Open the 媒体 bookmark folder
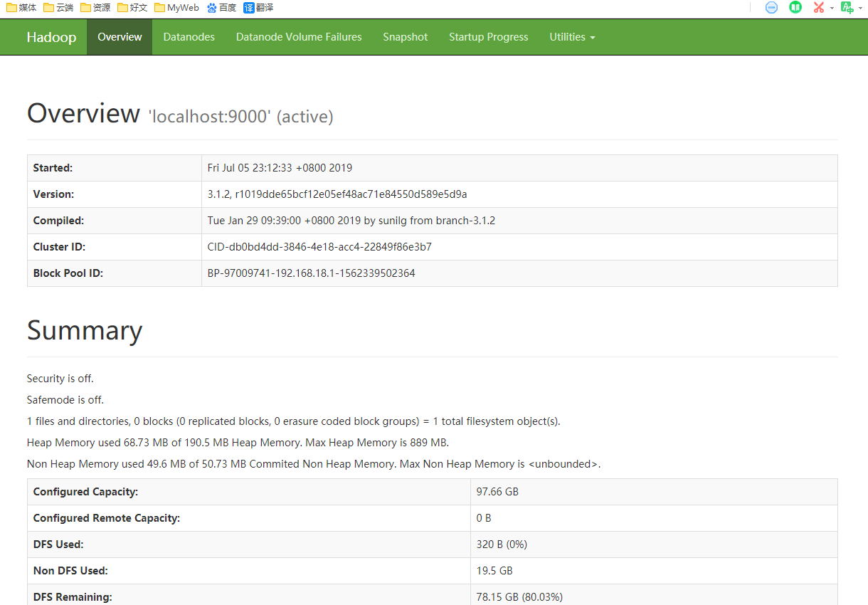This screenshot has height=605, width=868. [x=21, y=8]
